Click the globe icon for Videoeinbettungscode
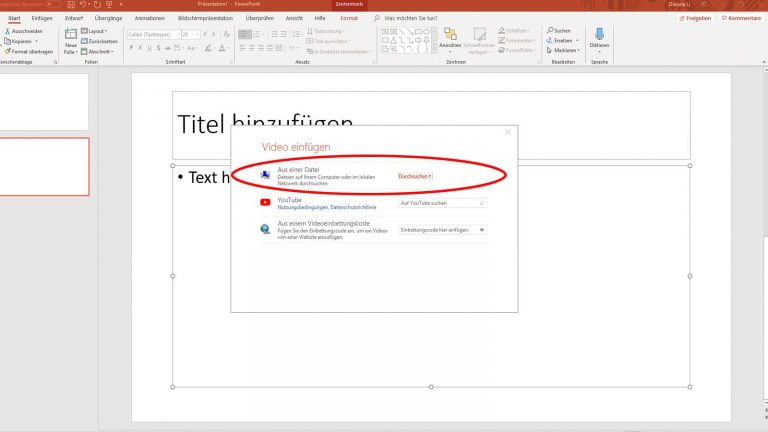 point(265,229)
